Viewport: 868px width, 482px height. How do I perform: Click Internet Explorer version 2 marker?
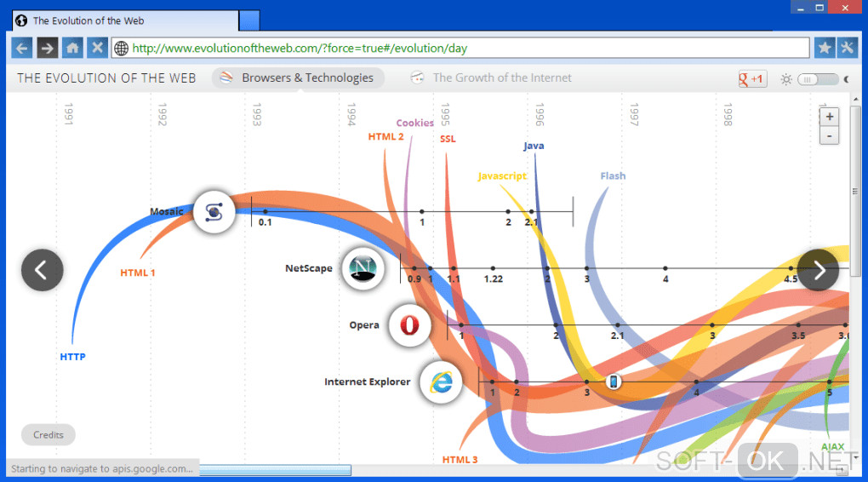[517, 382]
